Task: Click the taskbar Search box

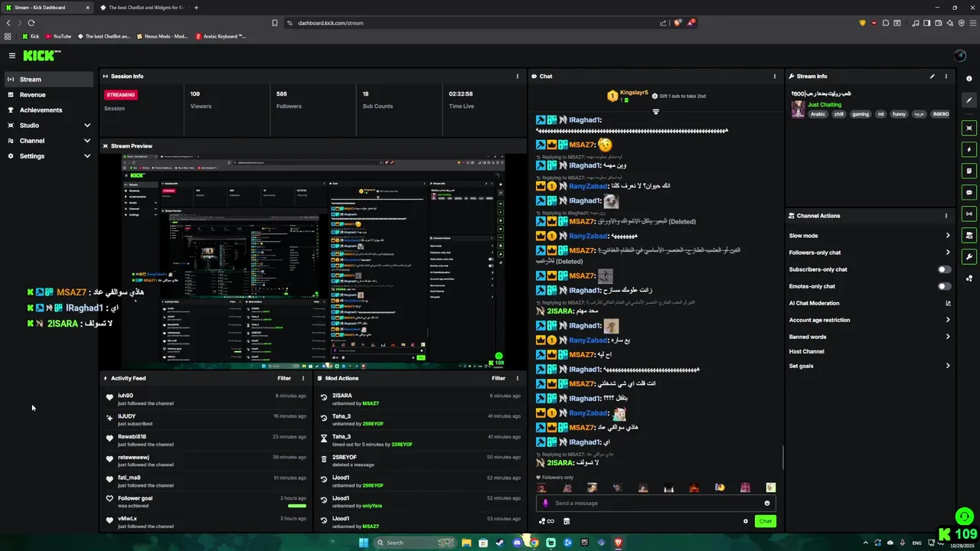Action: coord(413,543)
